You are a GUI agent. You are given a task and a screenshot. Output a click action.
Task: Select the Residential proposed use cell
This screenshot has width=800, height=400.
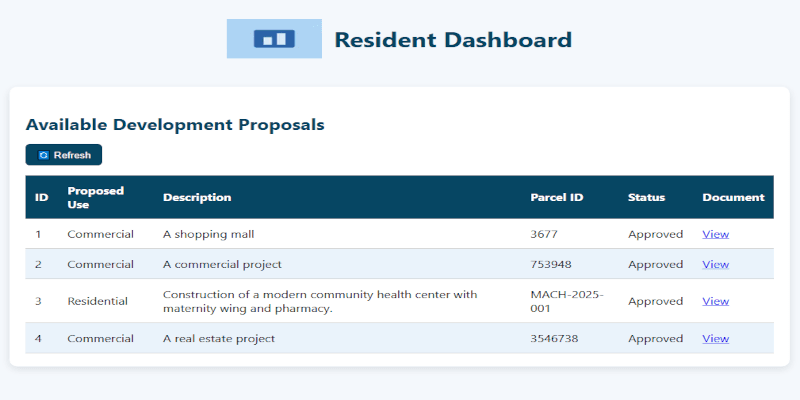[100, 301]
